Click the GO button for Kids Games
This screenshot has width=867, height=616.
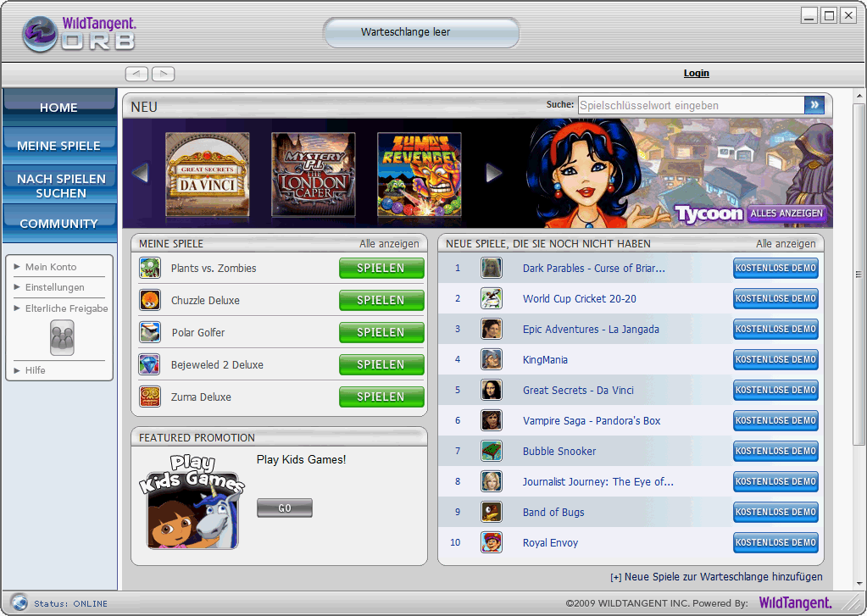[x=285, y=508]
